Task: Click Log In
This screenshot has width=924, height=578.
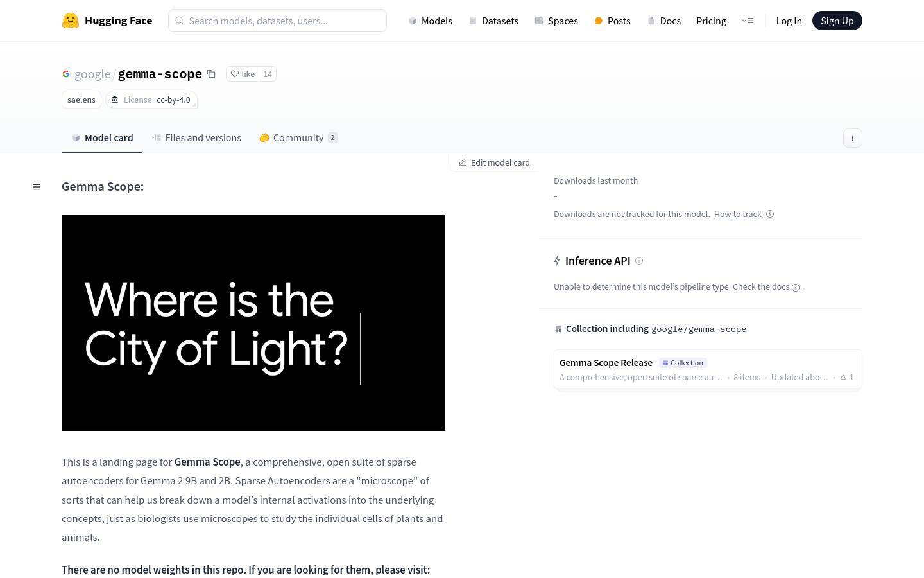Action: (789, 21)
